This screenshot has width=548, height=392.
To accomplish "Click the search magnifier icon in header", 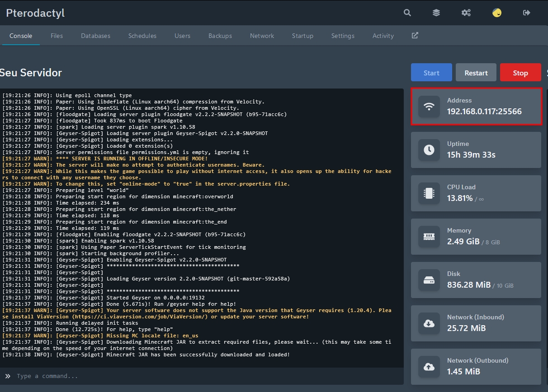I will coord(407,13).
